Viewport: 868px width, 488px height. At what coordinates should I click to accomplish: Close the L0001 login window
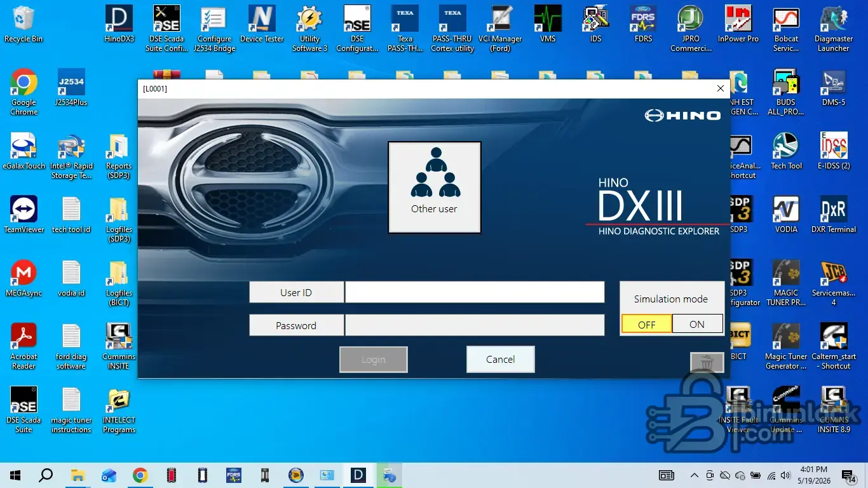(721, 89)
